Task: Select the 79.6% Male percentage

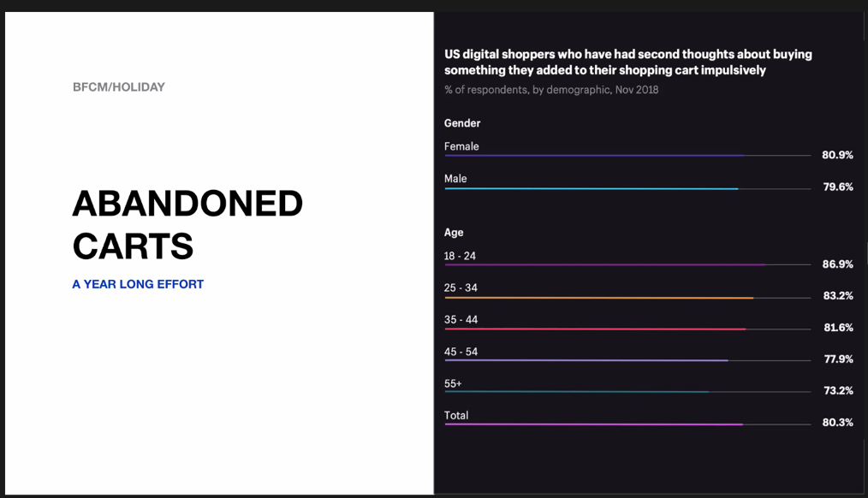Action: click(838, 187)
